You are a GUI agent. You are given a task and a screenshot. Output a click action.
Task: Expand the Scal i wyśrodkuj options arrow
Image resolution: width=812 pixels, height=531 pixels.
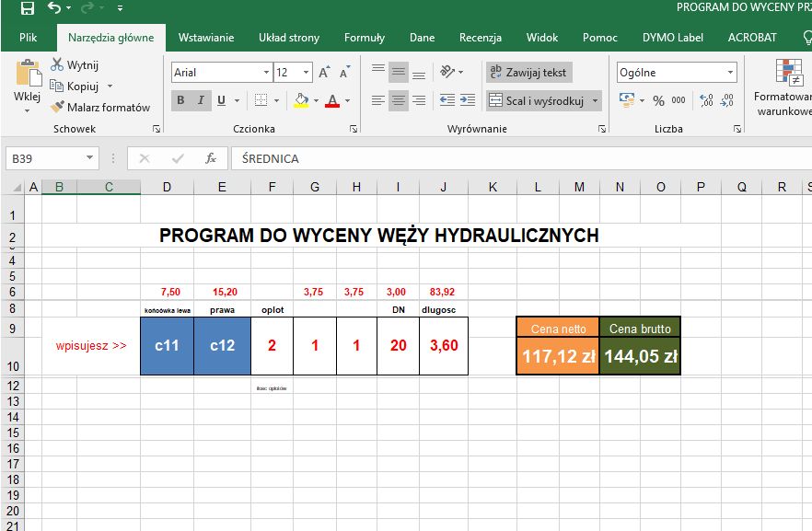(596, 100)
